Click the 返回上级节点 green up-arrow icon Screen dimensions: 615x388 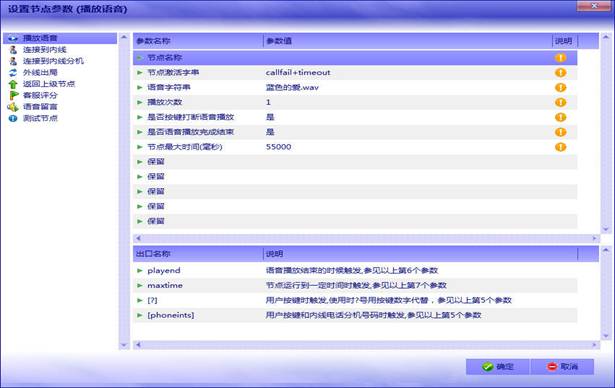[13, 84]
